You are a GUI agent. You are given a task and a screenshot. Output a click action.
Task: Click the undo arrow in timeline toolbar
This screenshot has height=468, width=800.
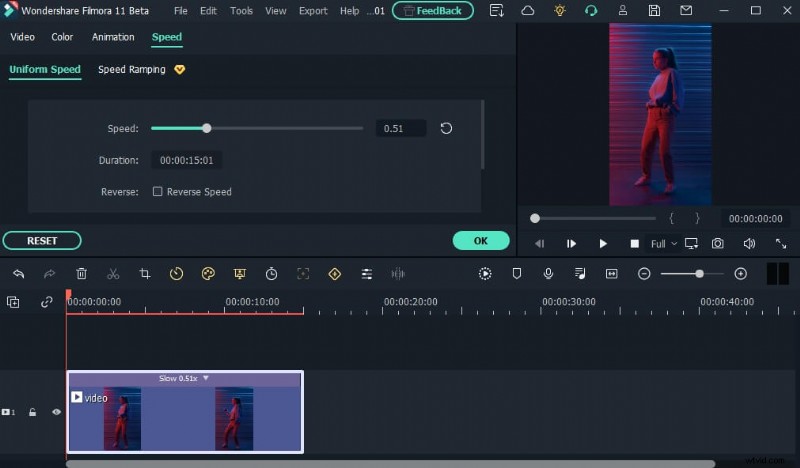pos(18,274)
